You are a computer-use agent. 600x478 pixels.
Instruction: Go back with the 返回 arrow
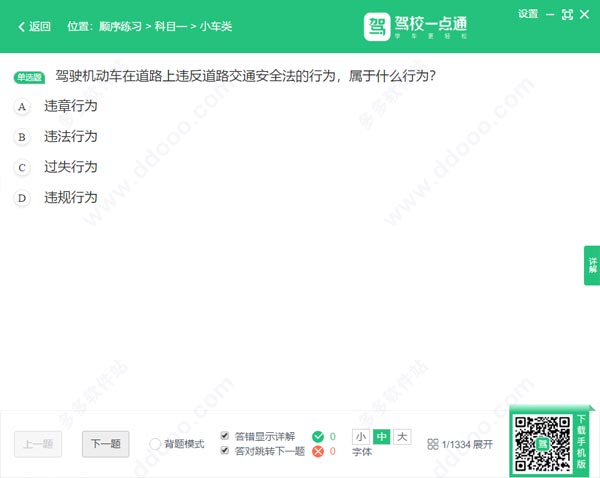[x=34, y=26]
